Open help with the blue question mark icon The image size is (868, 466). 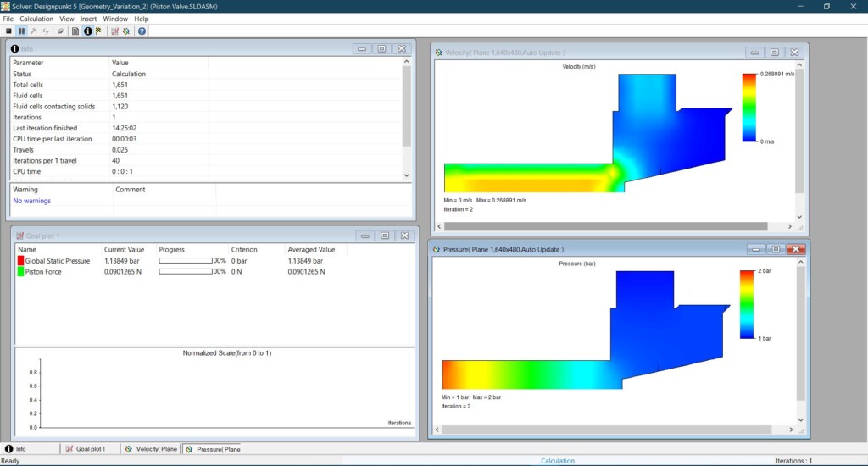coord(142,31)
